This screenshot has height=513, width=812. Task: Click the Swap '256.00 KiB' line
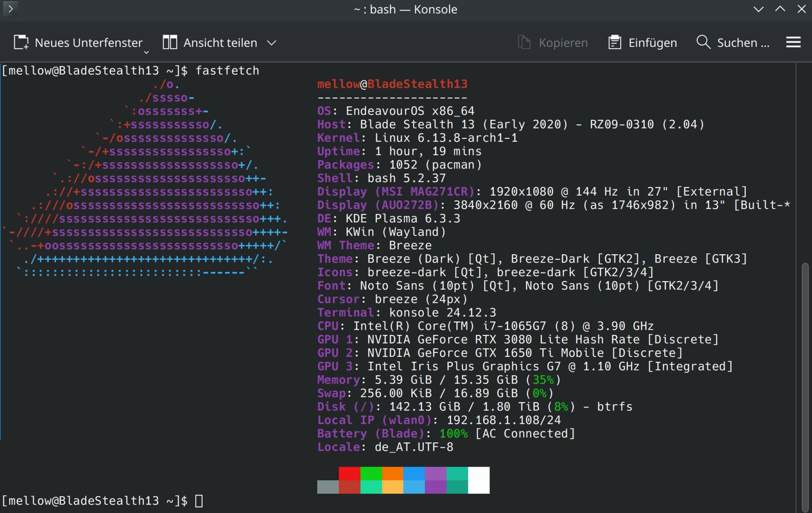coord(436,393)
